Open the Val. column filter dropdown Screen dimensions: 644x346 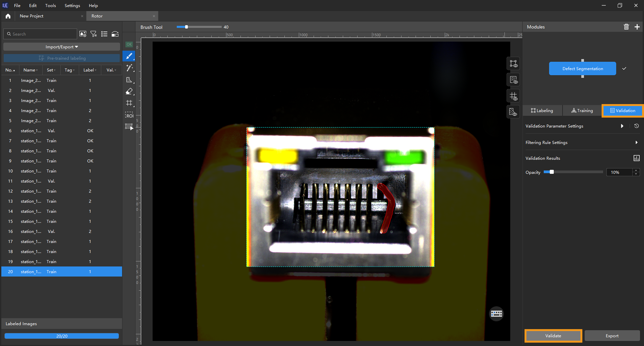pos(115,70)
